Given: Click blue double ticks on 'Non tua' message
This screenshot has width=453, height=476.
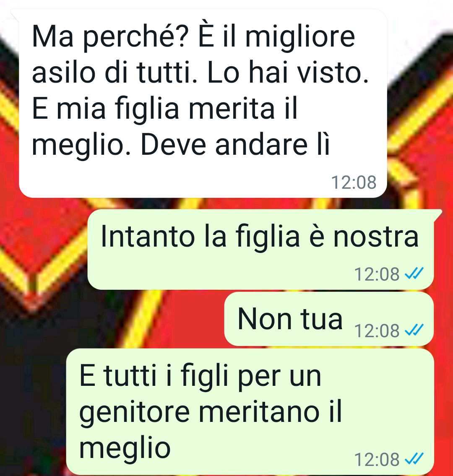Looking at the screenshot, I should [414, 330].
